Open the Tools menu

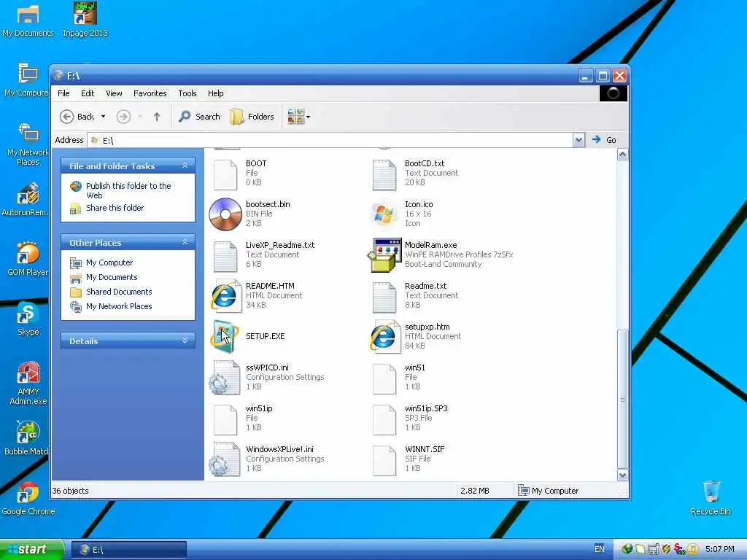pyautogui.click(x=187, y=93)
